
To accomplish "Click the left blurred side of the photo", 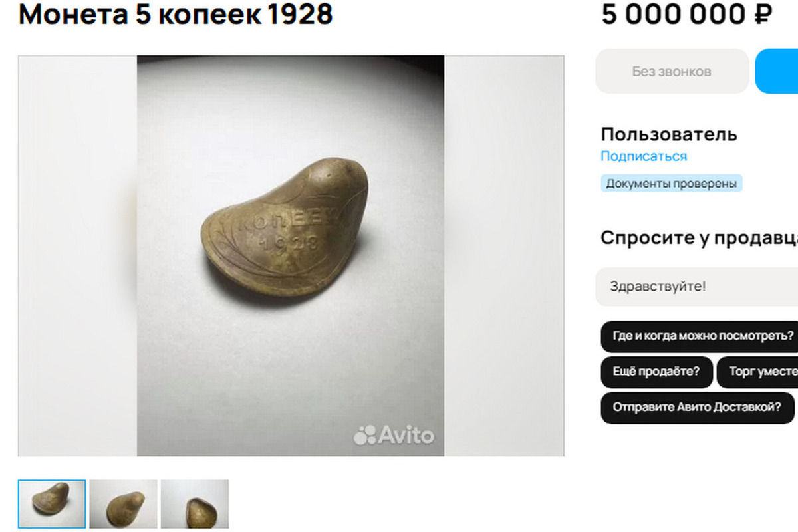I will (x=78, y=255).
